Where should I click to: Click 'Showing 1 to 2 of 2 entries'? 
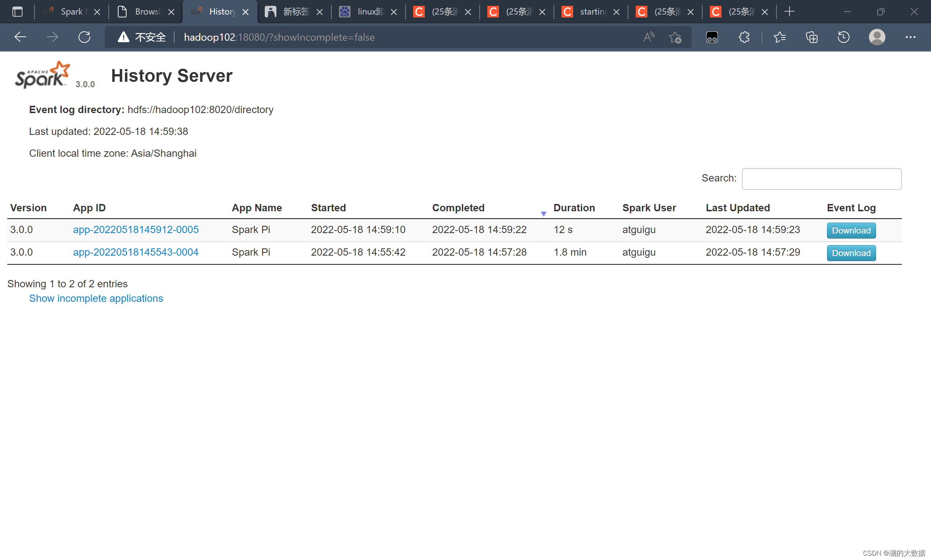68,284
